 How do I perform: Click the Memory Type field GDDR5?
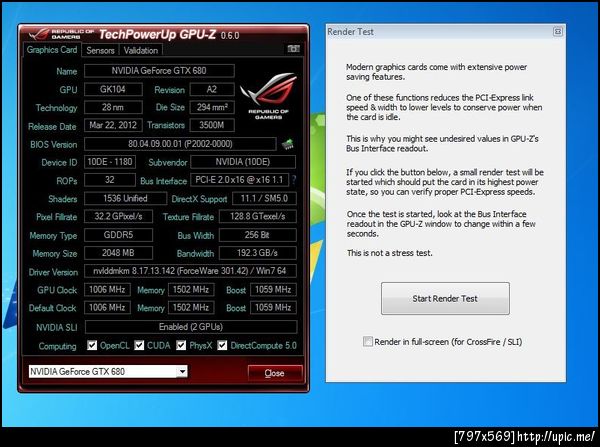coord(119,235)
